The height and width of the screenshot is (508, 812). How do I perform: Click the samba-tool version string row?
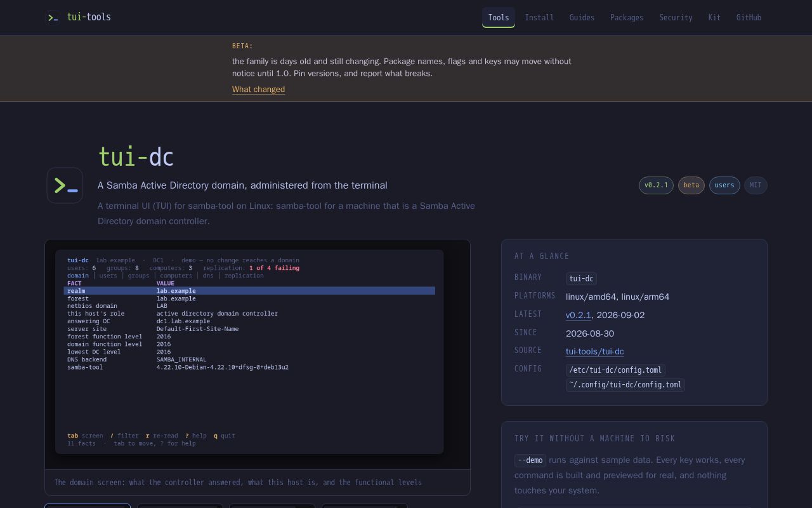178,367
